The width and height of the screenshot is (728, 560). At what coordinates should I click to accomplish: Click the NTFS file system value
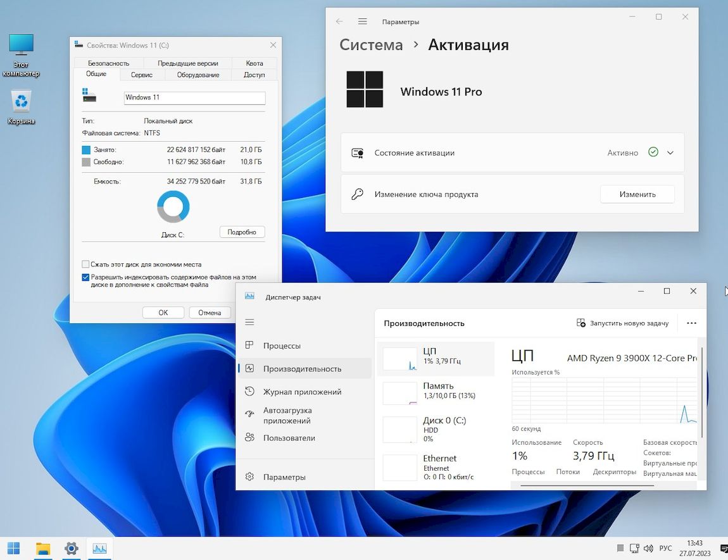click(x=152, y=133)
